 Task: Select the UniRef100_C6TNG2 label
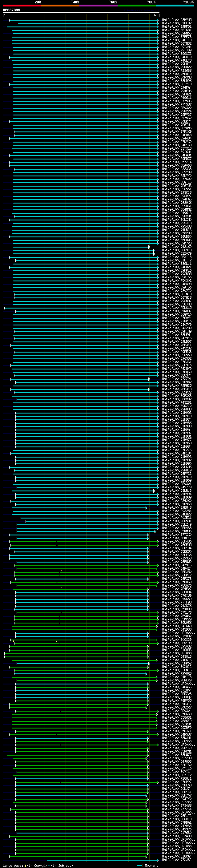pos(176,43)
